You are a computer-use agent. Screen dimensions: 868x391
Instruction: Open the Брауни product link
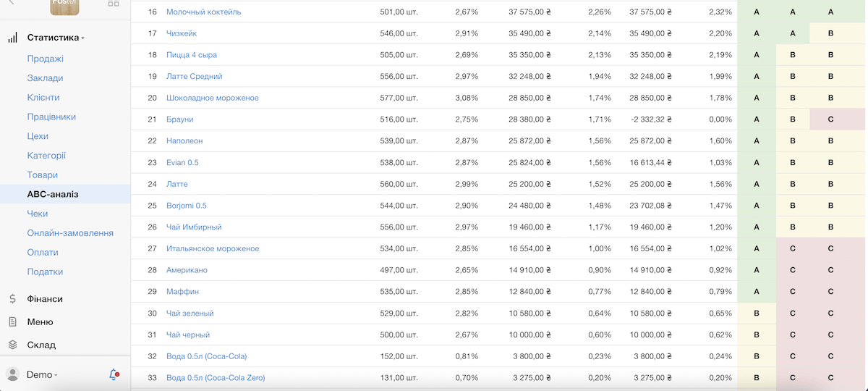click(179, 119)
